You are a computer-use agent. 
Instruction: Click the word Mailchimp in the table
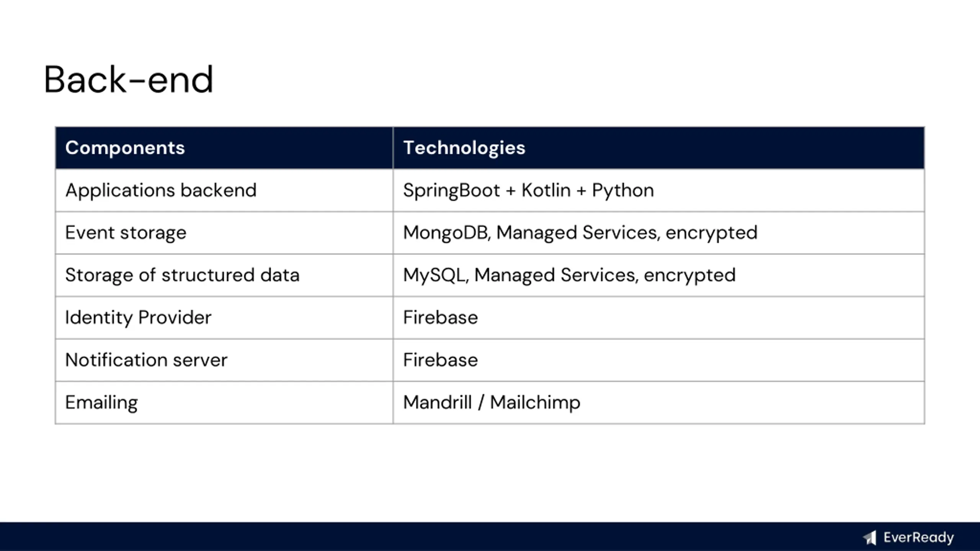(535, 403)
